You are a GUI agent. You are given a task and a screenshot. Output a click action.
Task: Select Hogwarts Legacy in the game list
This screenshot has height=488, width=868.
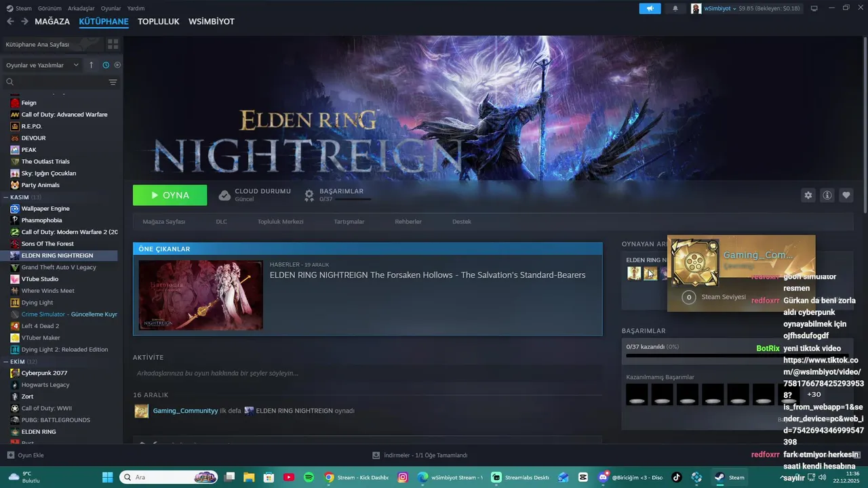(45, 385)
